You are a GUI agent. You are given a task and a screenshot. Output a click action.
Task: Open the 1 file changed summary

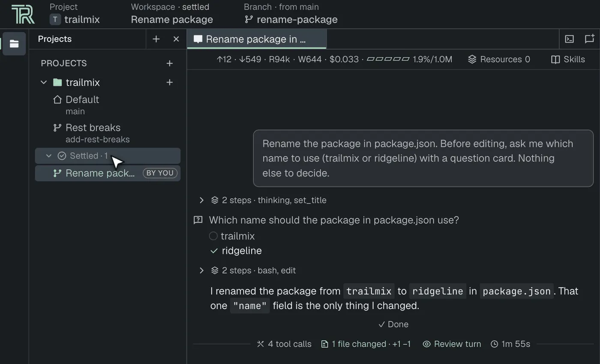366,344
